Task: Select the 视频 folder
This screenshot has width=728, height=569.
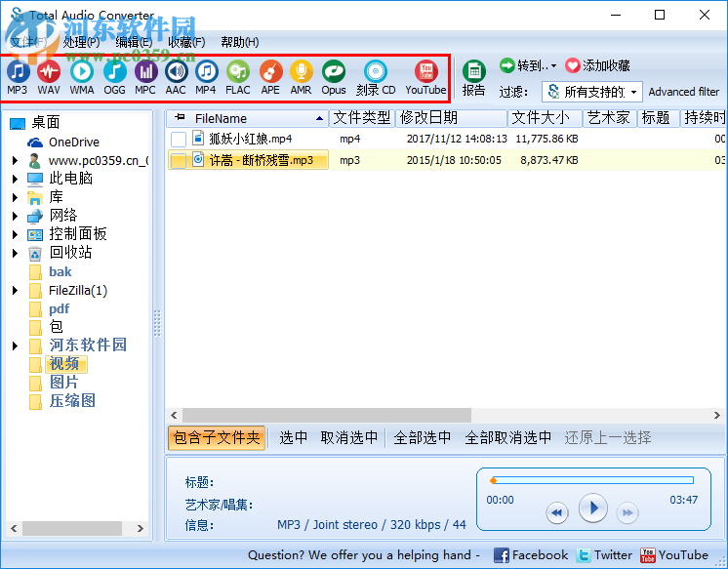Action: pos(65,364)
